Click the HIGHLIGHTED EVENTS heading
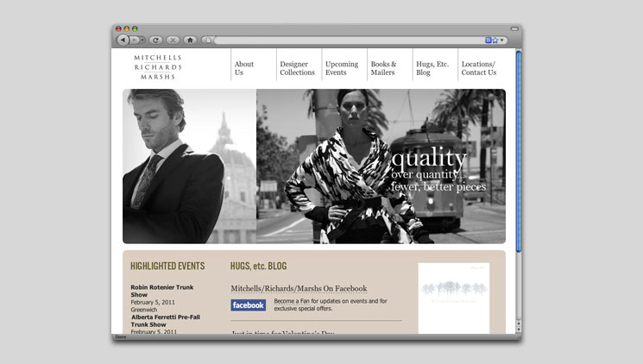 [x=167, y=266]
